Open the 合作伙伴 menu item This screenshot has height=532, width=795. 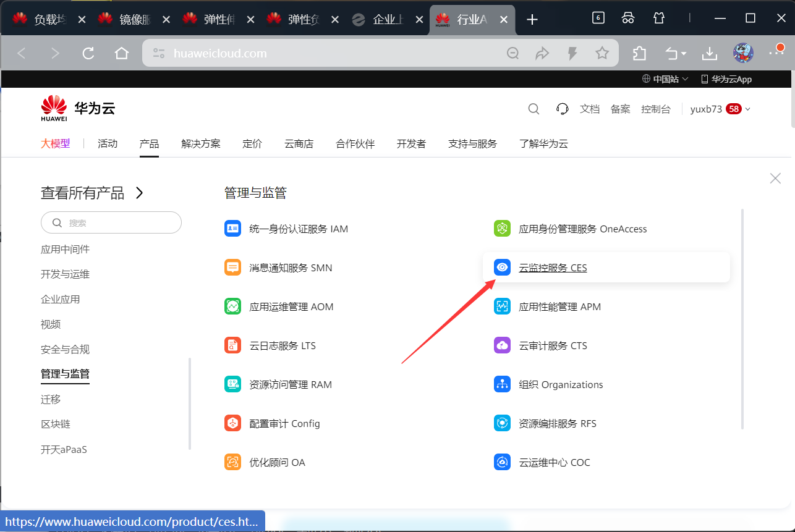[x=355, y=143]
